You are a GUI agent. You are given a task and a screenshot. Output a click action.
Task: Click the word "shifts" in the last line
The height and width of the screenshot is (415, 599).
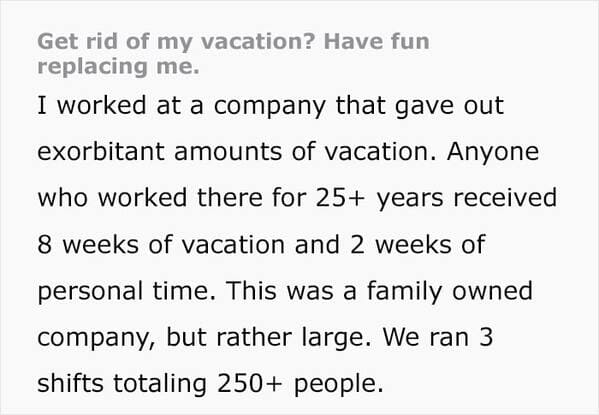pos(70,383)
